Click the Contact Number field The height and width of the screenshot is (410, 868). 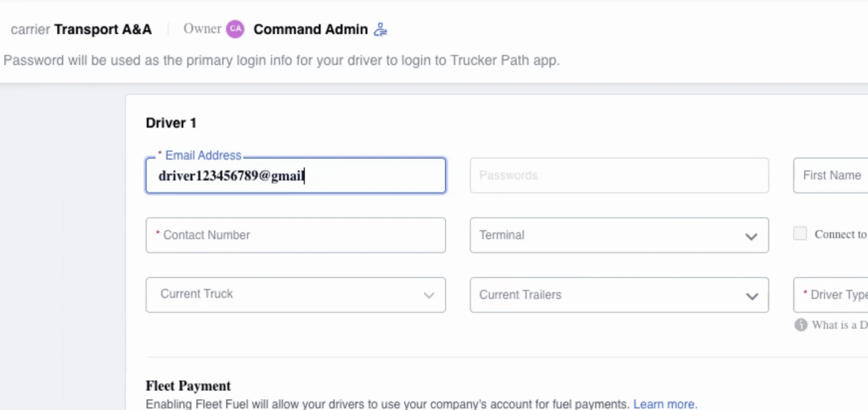tap(295, 235)
